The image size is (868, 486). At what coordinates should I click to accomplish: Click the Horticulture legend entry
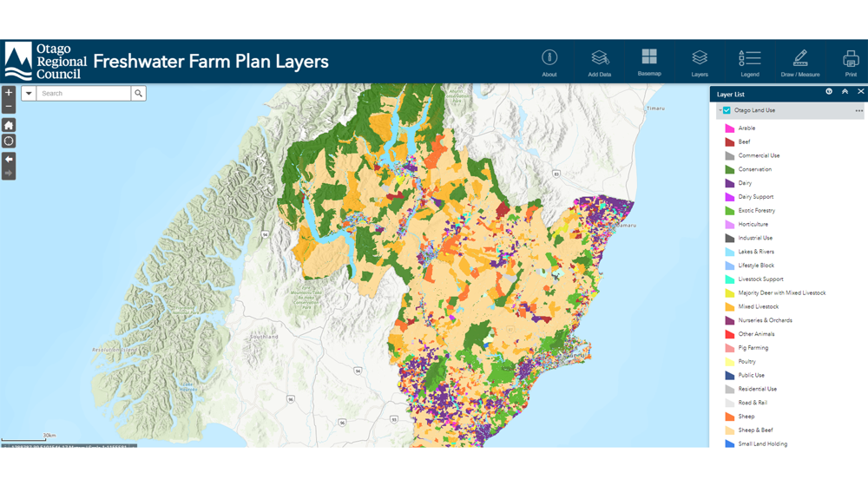753,224
